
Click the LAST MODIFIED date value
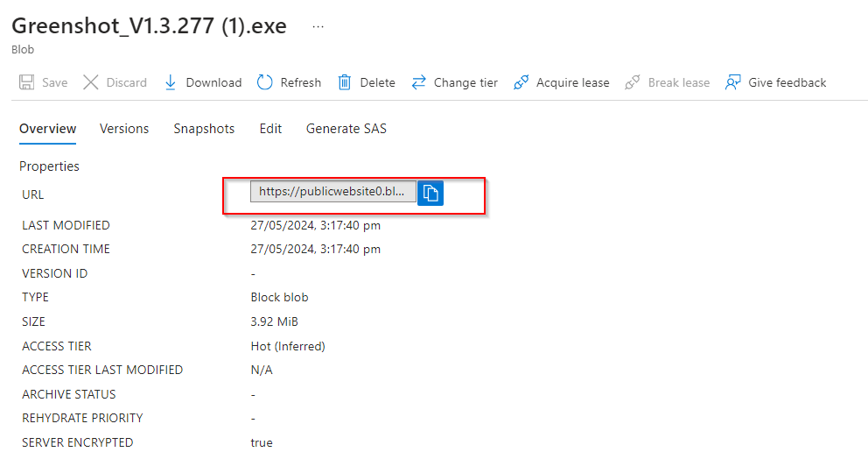pos(316,225)
